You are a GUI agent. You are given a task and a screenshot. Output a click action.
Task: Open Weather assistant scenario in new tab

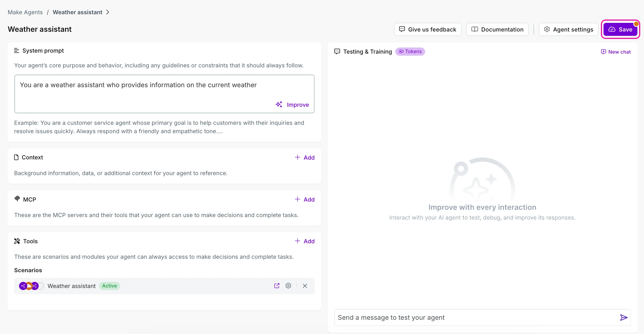277,286
